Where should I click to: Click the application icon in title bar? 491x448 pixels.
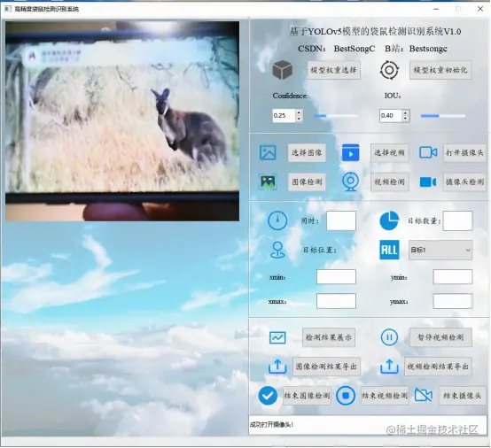7,9
